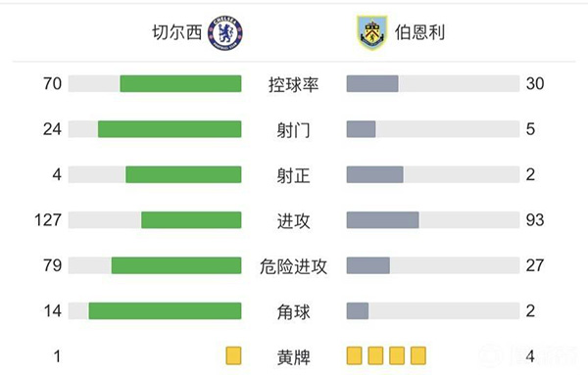Click Burnley's gray dangerous attacks bar
Image resolution: width=588 pixels, height=375 pixels.
368,265
